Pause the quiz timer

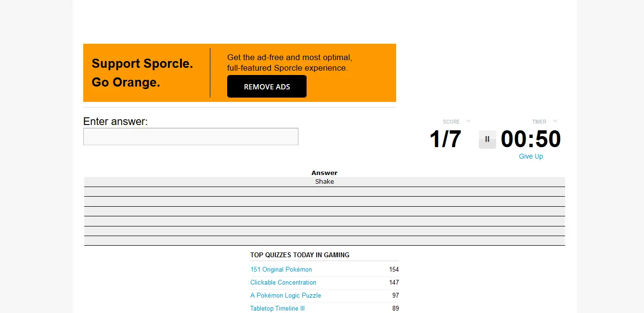(487, 139)
